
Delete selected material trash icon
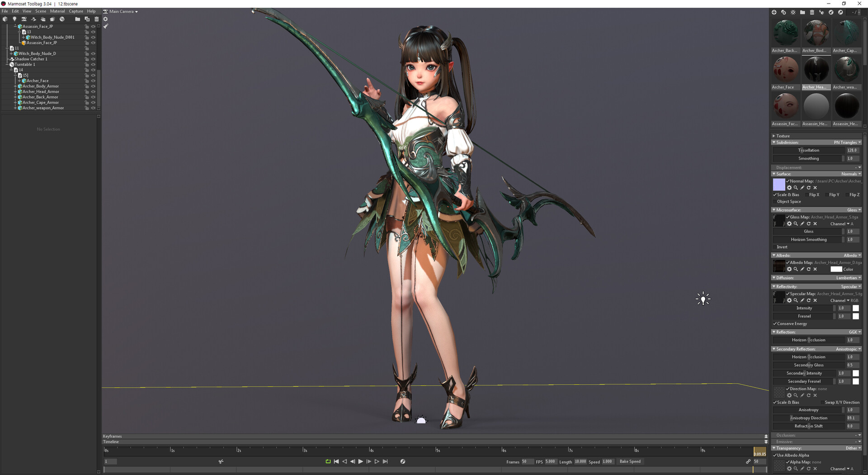pyautogui.click(x=812, y=12)
